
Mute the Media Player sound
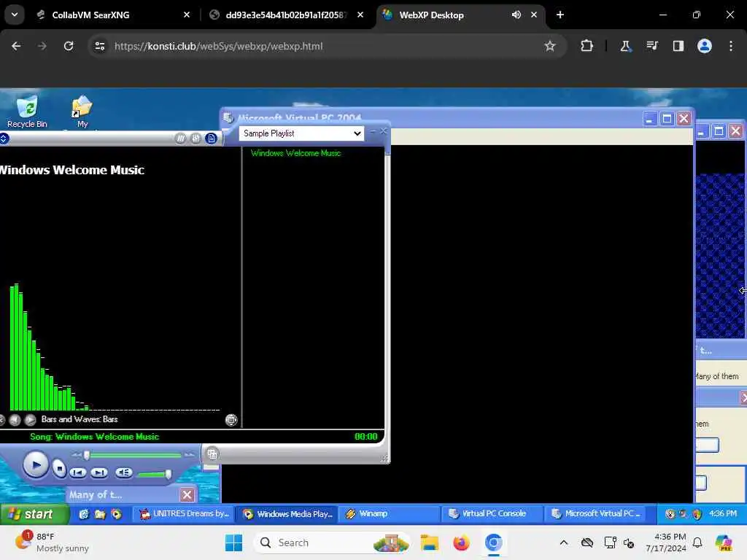[x=124, y=472]
